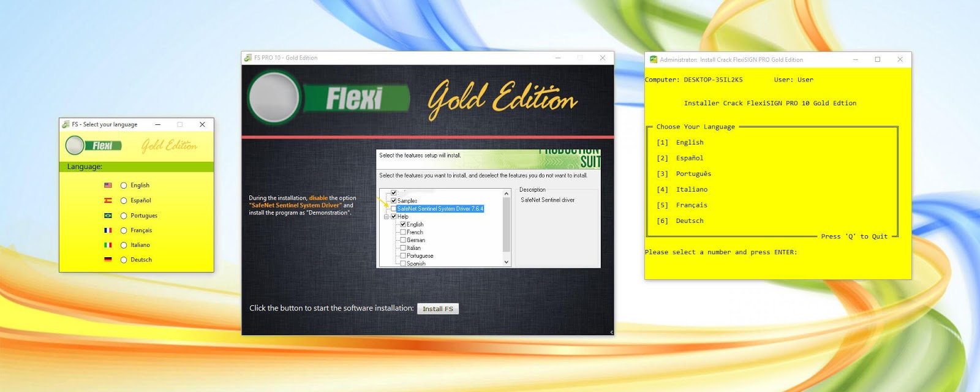Uncheck the English help checkbox
Image resolution: width=980 pixels, height=392 pixels.
click(403, 224)
